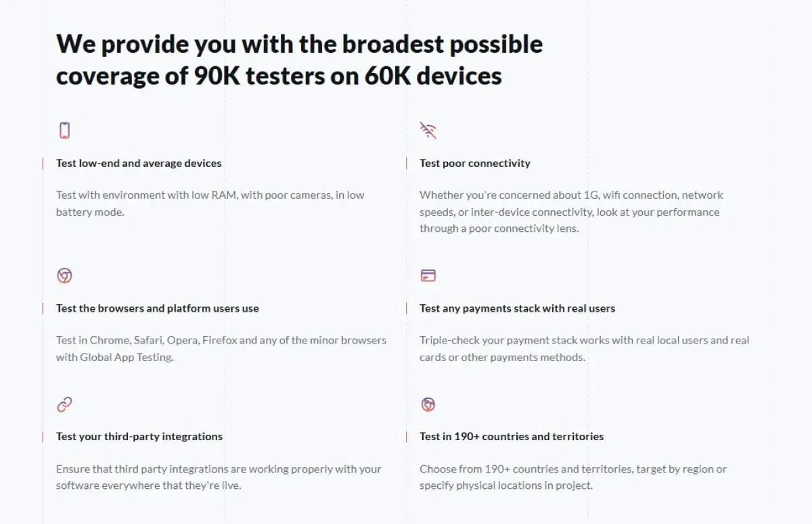Click the 'Ensure that third party integrations' paragraph
This screenshot has height=524, width=812.
coord(218,477)
